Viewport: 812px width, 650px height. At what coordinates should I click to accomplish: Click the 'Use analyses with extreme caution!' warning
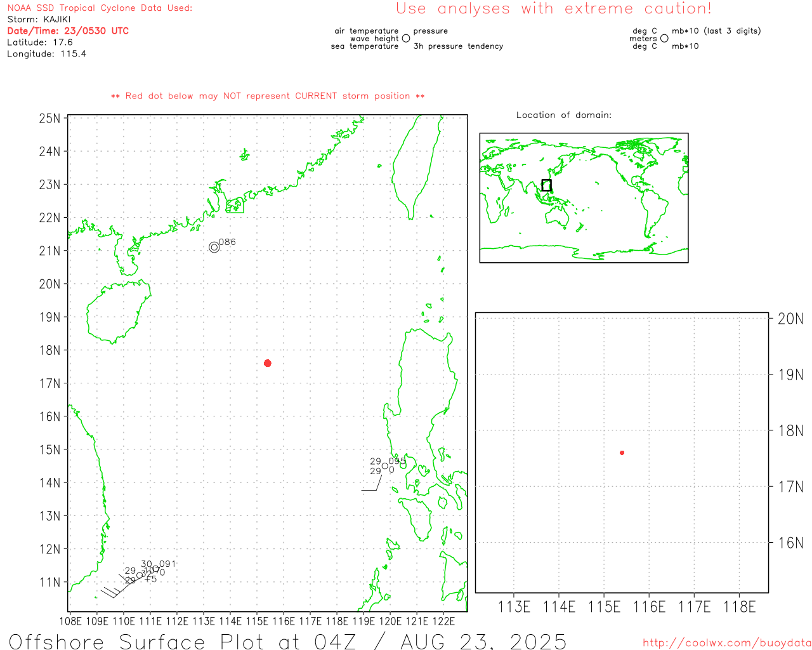click(x=554, y=9)
